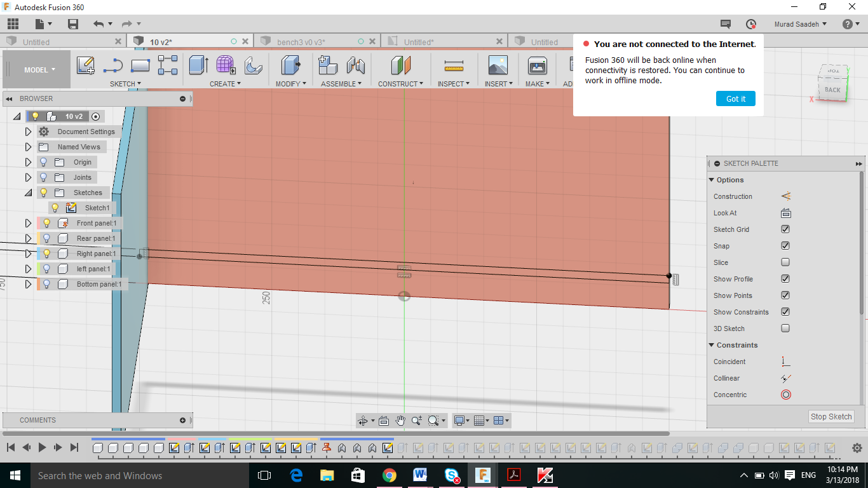
Task: Toggle visibility bulb of Sketch1
Action: tap(55, 208)
